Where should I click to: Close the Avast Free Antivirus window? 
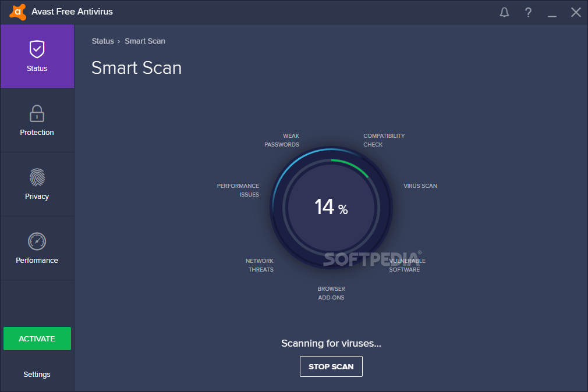(x=576, y=12)
